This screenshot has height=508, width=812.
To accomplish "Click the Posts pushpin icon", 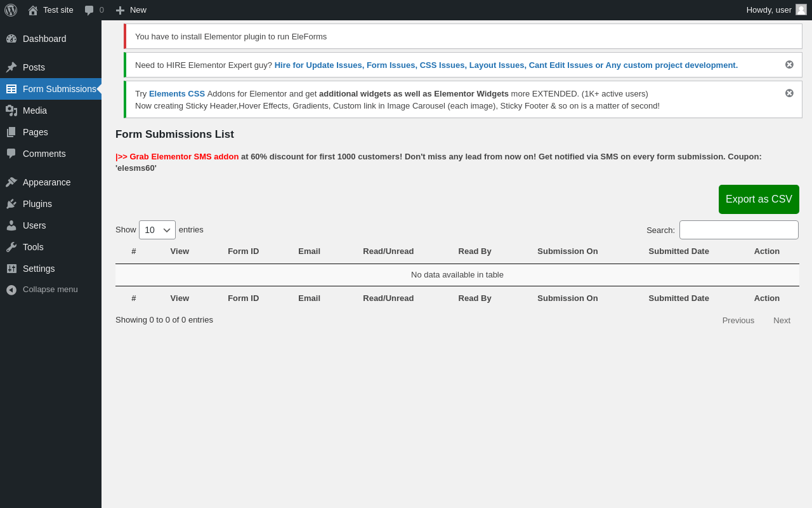I will click(x=11, y=67).
